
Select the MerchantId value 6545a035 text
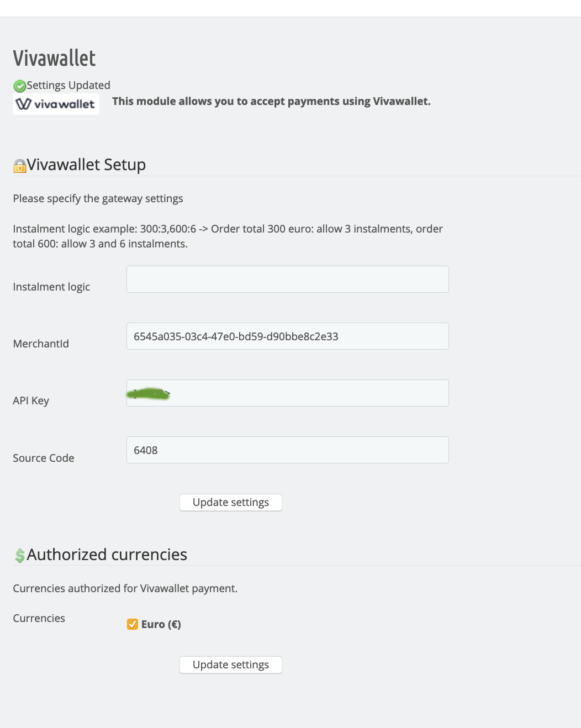pyautogui.click(x=236, y=336)
